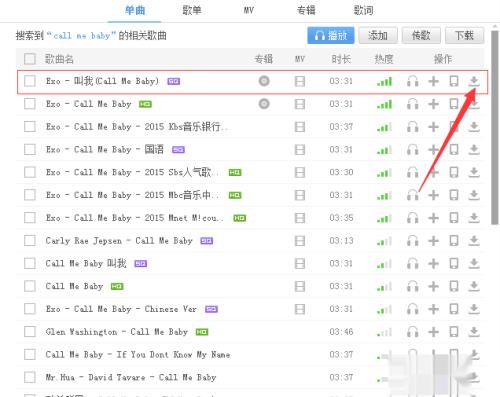
Task: Add 2015 Mbc音乐中 song with plus icon
Action: 433,195
